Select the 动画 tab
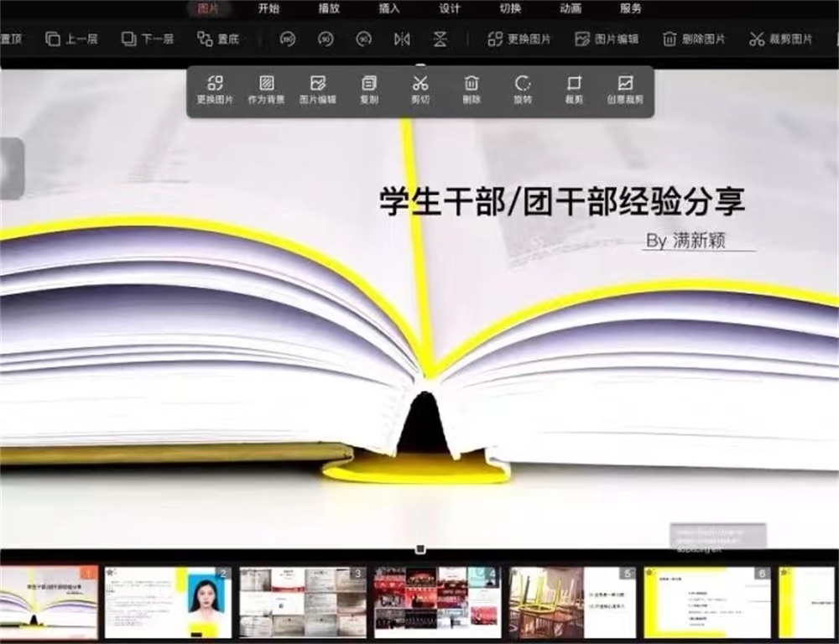 (x=571, y=8)
